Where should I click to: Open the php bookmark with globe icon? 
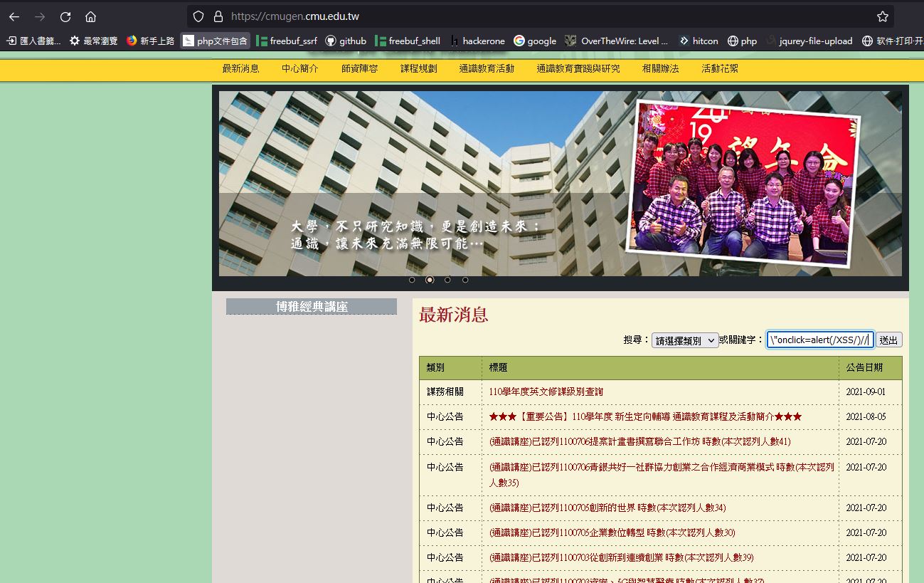tap(742, 41)
